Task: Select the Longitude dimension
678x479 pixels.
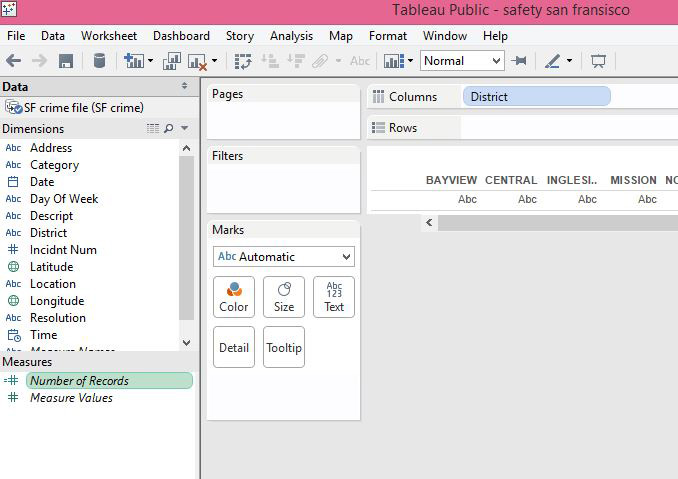Action: [x=57, y=301]
